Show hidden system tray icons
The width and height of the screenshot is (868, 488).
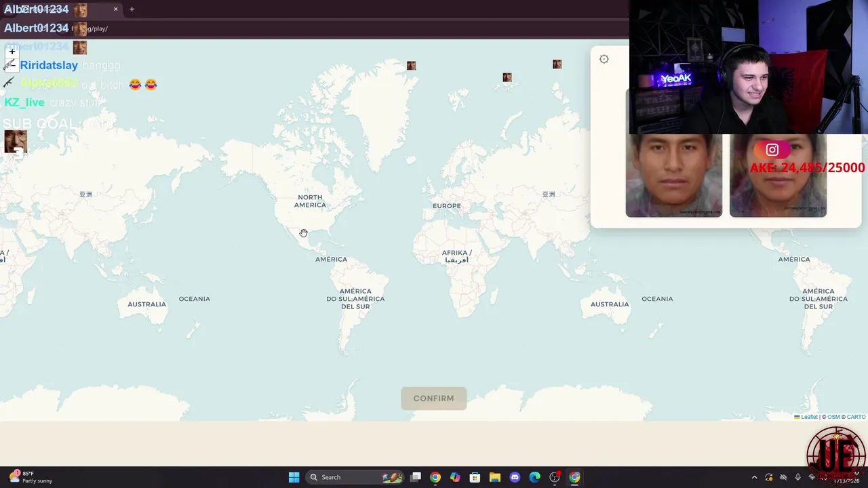pos(754,477)
